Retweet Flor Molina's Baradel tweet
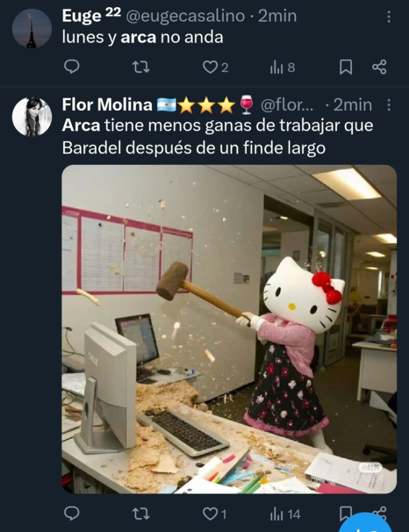The image size is (409, 532). coord(141,514)
